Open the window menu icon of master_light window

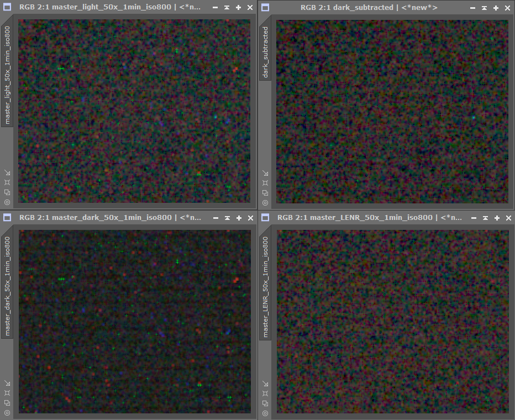pos(7,7)
